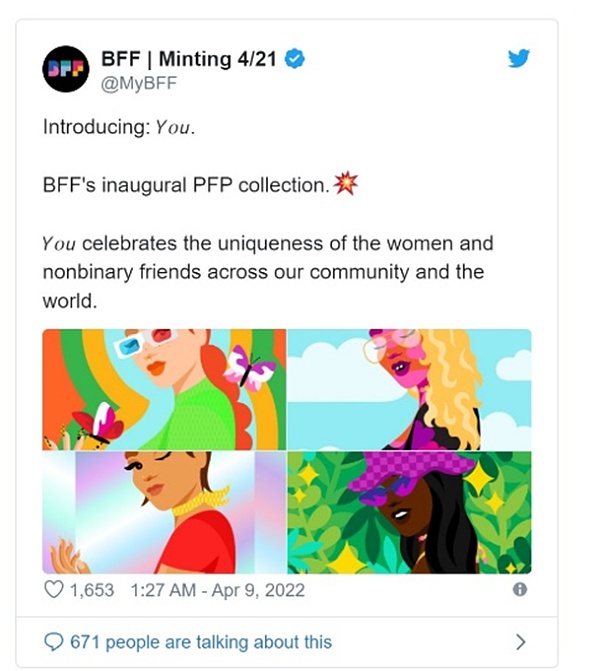Screen dimensions: 600x671
Task: Click the 'BFF's inaugural PFP collection' line
Action: click(x=185, y=187)
